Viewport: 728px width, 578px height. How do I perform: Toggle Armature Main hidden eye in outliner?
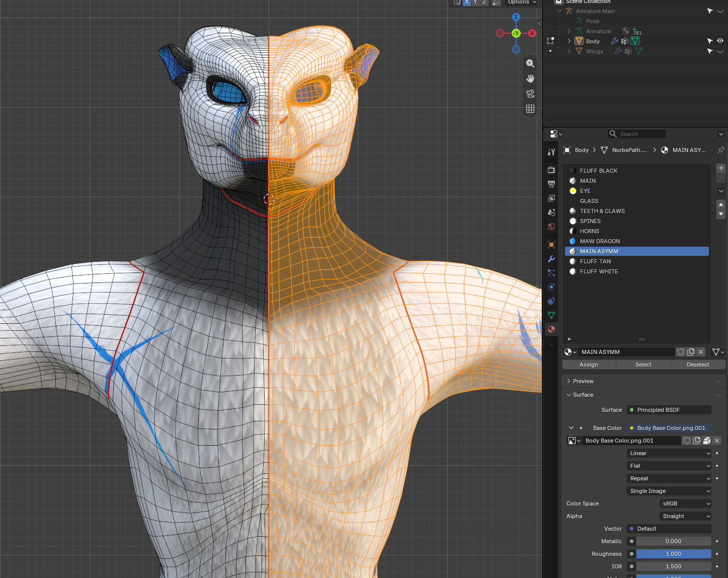720,11
